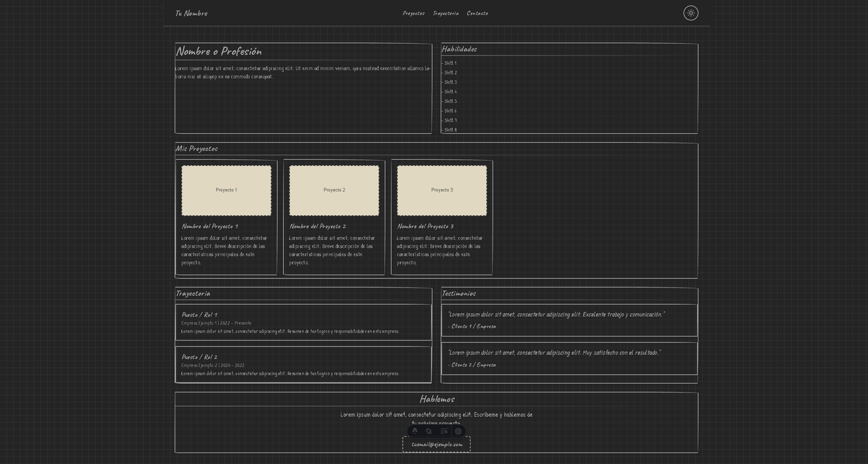Select Skill 2 in the skills list

point(449,73)
